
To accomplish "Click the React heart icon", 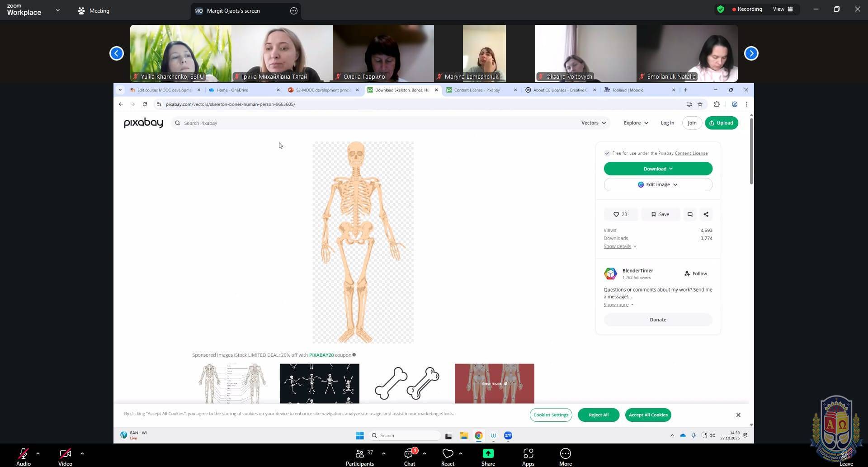I will [x=448, y=454].
